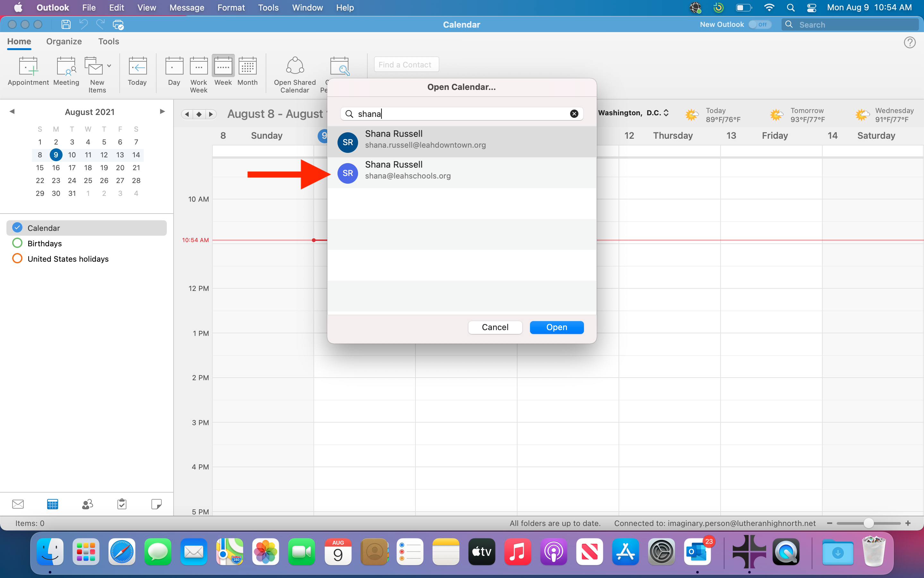Image resolution: width=924 pixels, height=578 pixels.
Task: Select Shana Russell shana@leahschools.org
Action: click(462, 172)
